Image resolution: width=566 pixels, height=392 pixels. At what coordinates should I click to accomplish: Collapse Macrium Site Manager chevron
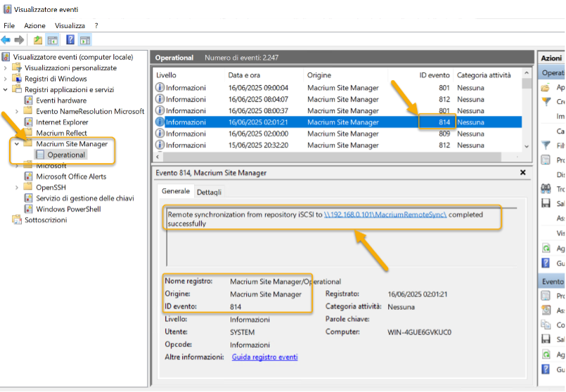[17, 143]
